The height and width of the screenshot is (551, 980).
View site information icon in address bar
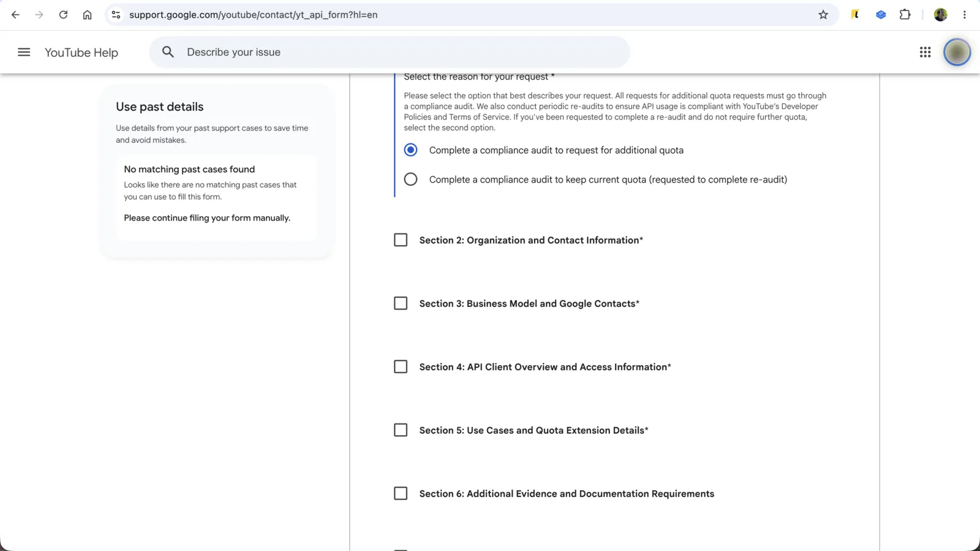click(116, 15)
